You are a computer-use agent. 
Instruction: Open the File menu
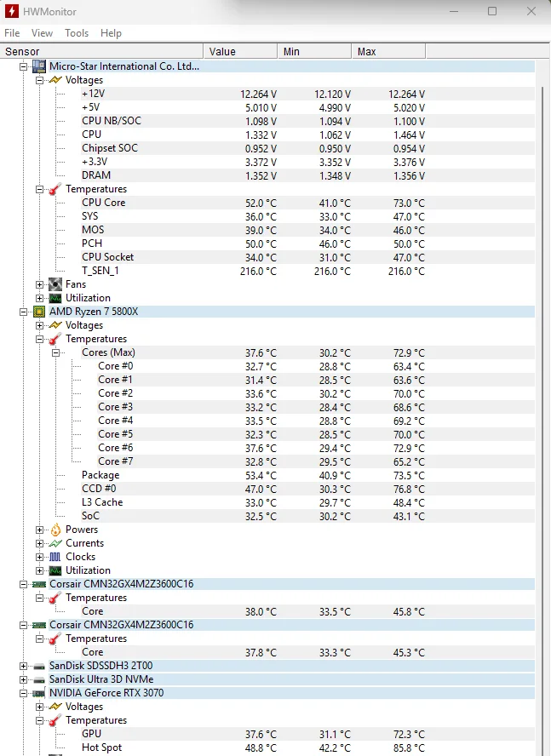click(12, 33)
